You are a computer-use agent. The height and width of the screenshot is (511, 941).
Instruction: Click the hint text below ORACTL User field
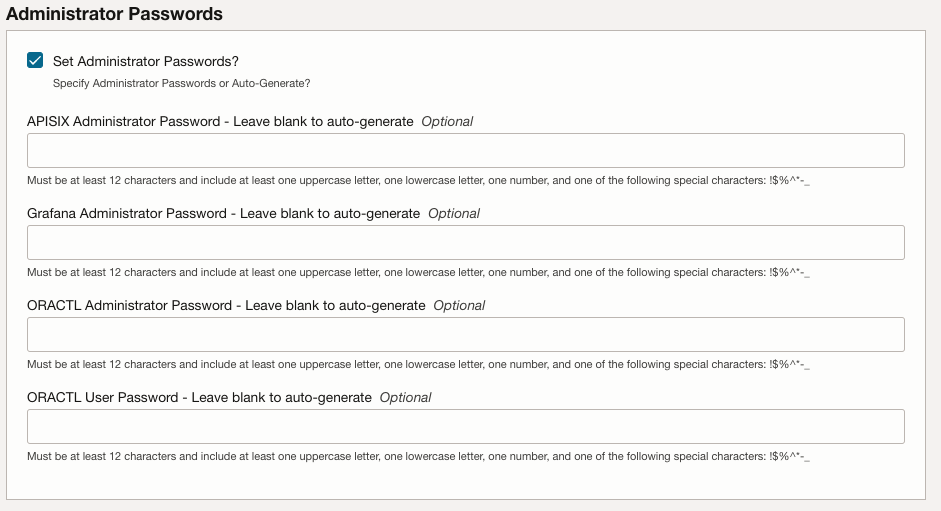click(418, 457)
